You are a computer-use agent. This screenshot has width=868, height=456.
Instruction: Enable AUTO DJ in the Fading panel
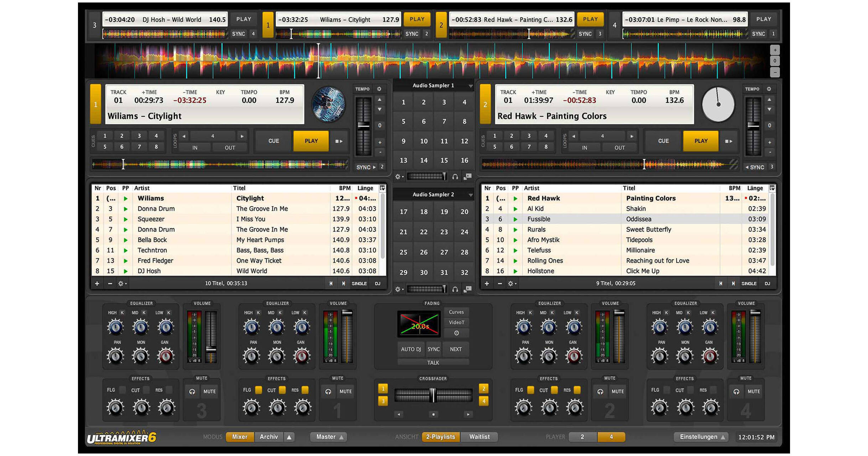[411, 349]
